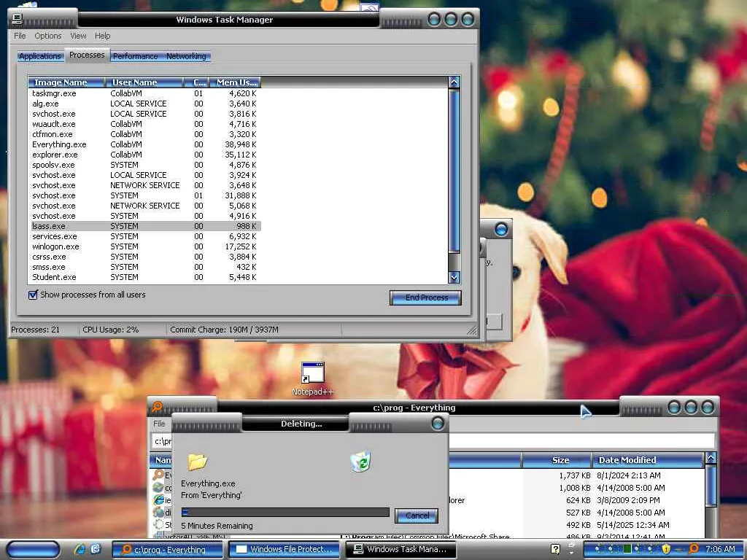The width and height of the screenshot is (747, 560).
Task: Select the Student.exe process row
Action: tap(144, 277)
